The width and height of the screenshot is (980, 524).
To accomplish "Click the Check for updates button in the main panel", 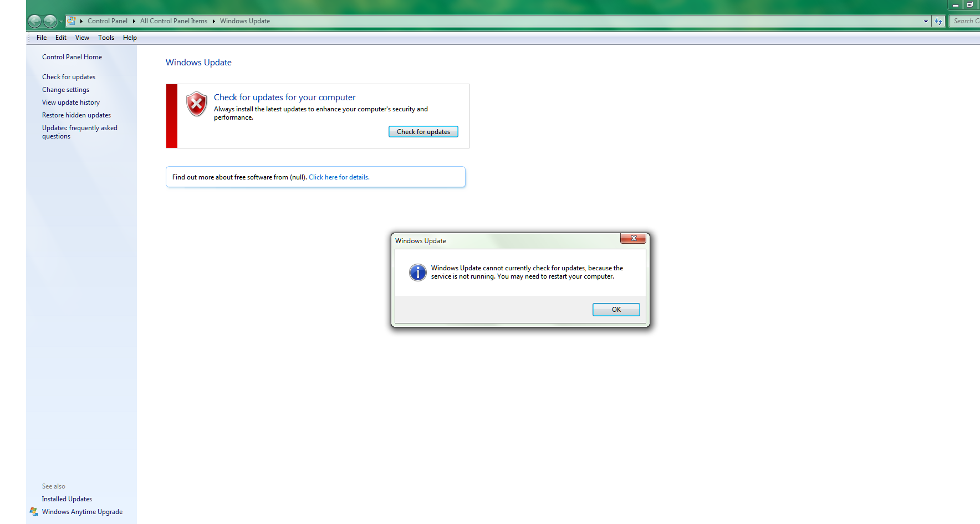I will pyautogui.click(x=423, y=132).
